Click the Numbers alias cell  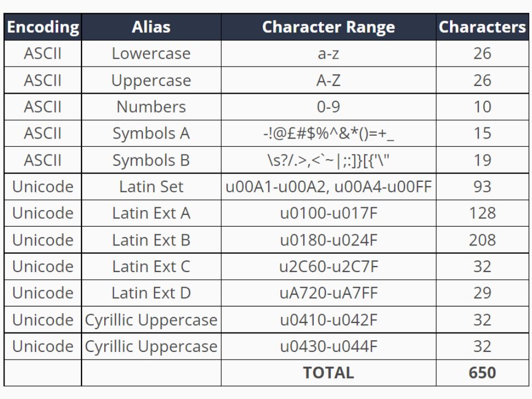coord(151,107)
